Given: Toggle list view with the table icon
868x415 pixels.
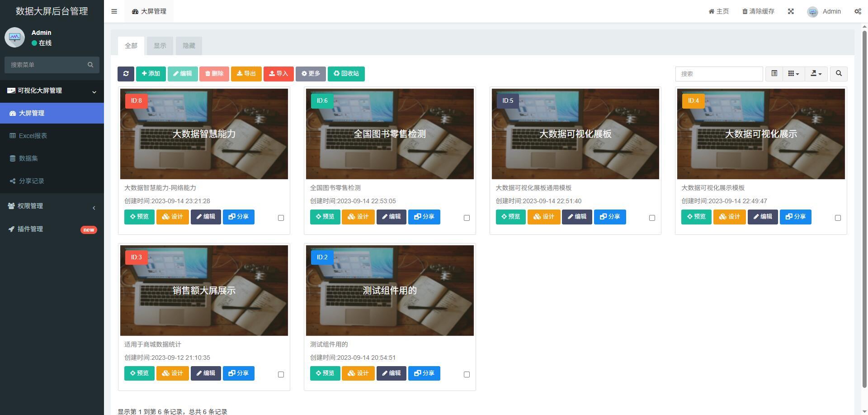Looking at the screenshot, I should [774, 74].
